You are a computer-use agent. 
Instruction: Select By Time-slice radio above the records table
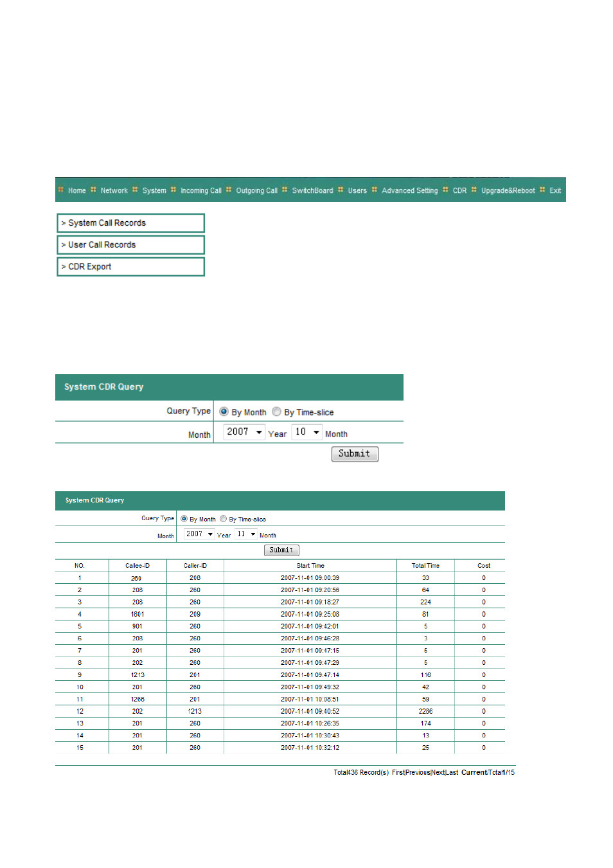coord(223,519)
